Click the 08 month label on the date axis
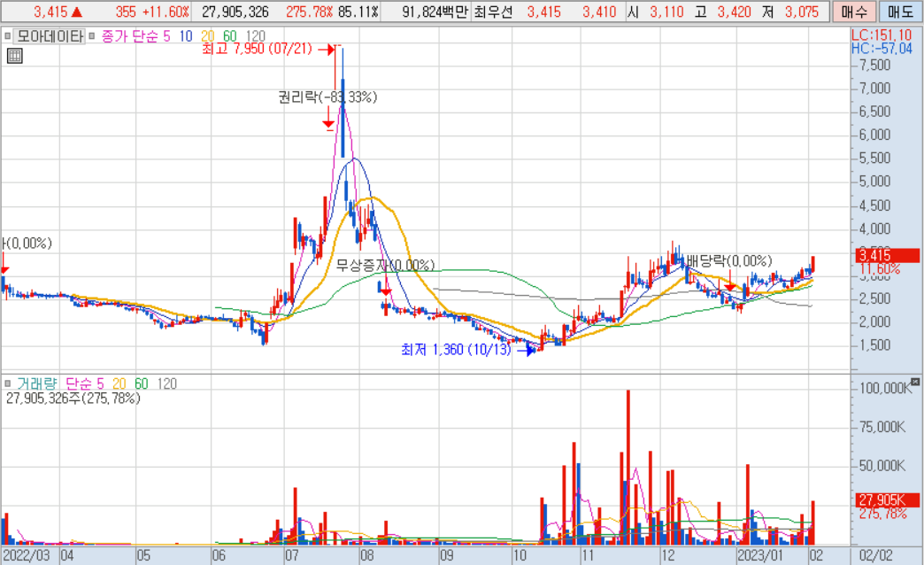This screenshot has width=924, height=565. (367, 555)
